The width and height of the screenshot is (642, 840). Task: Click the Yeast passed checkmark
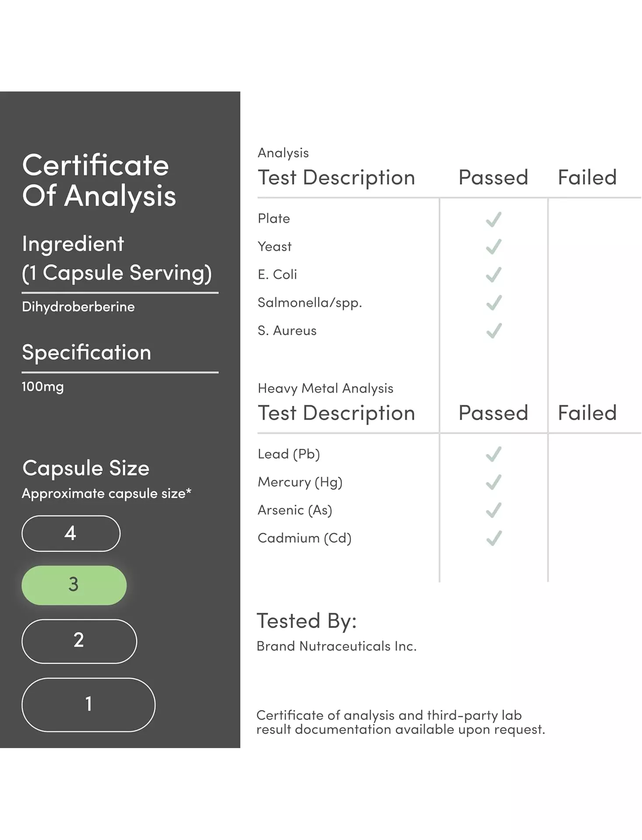tap(494, 247)
